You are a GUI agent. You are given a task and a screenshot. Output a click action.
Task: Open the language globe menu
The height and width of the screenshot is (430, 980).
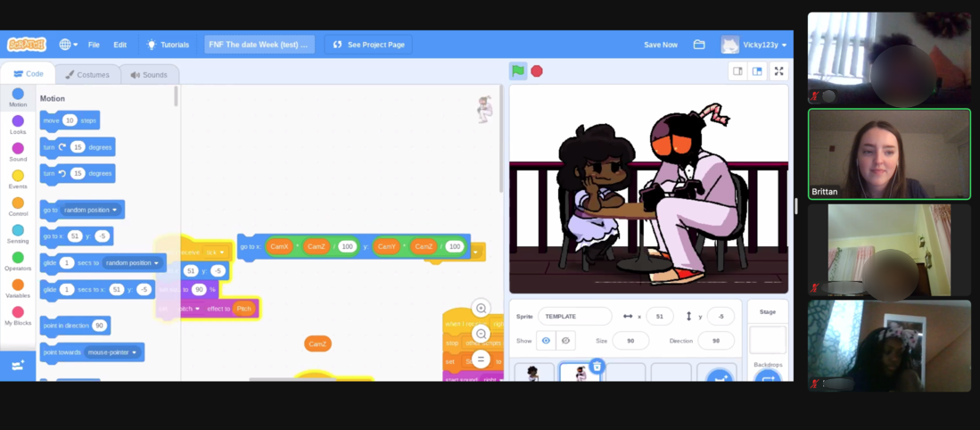point(68,45)
